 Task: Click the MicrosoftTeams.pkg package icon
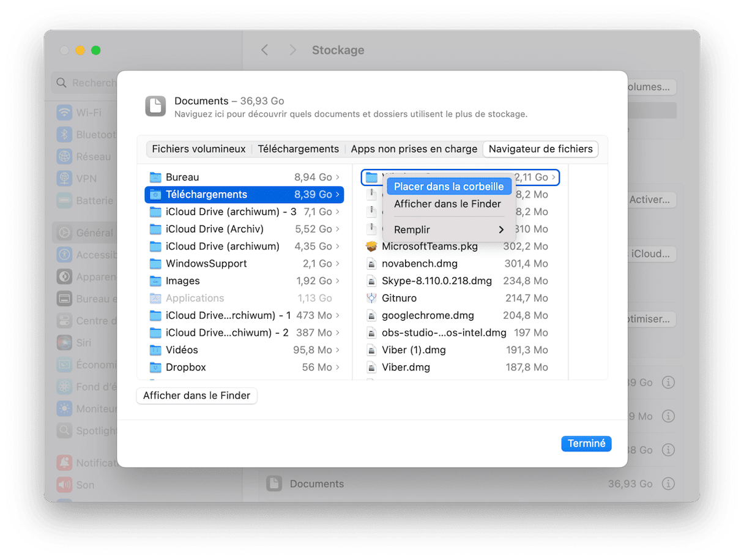(371, 246)
